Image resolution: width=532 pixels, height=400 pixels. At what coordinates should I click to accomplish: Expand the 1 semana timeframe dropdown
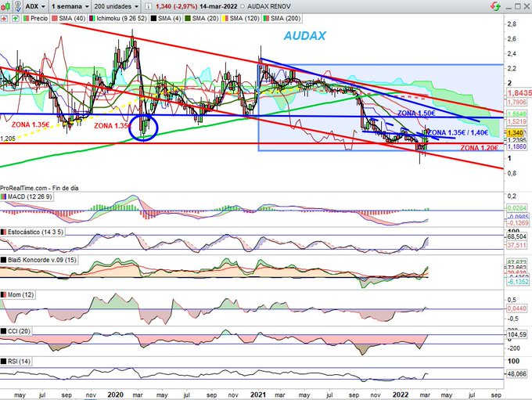point(70,6)
